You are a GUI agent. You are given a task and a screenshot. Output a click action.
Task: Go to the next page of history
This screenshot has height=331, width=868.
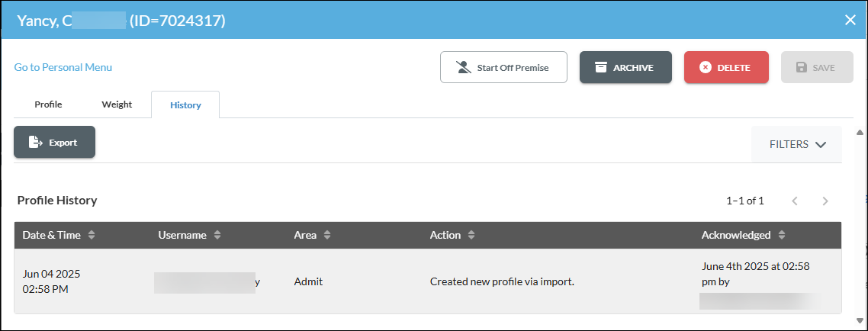tap(825, 201)
